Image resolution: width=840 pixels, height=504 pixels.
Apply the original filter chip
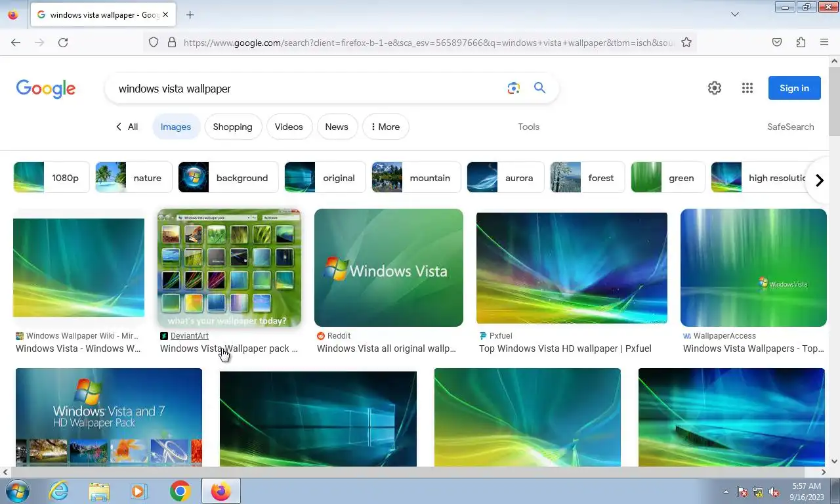point(325,178)
